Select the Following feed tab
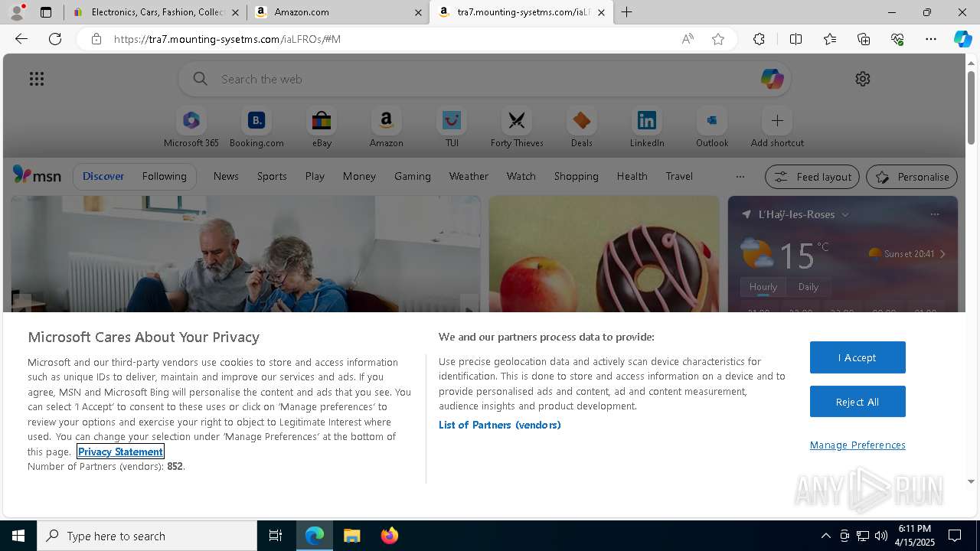Screen dimensions: 980x551 (x=165, y=176)
